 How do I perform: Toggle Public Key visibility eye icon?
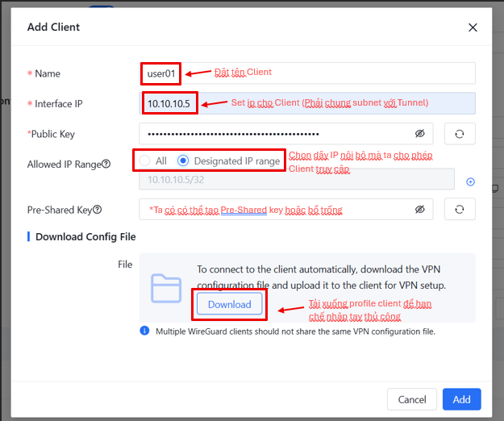click(x=419, y=134)
